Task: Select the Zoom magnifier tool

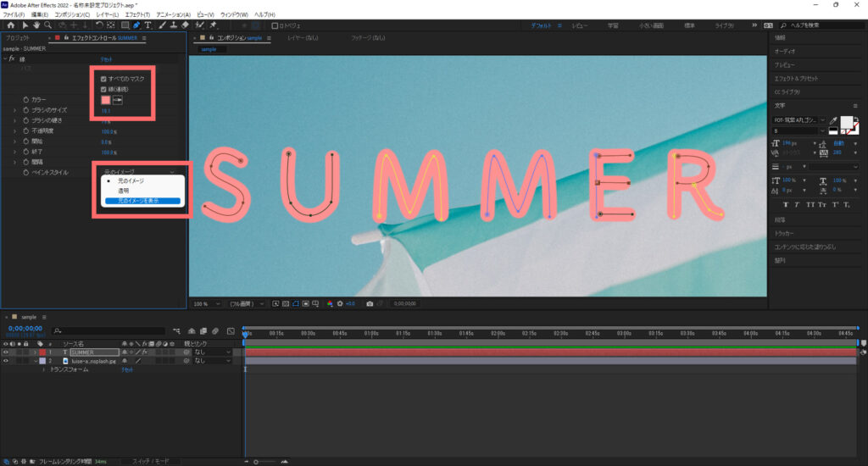Action: point(48,25)
